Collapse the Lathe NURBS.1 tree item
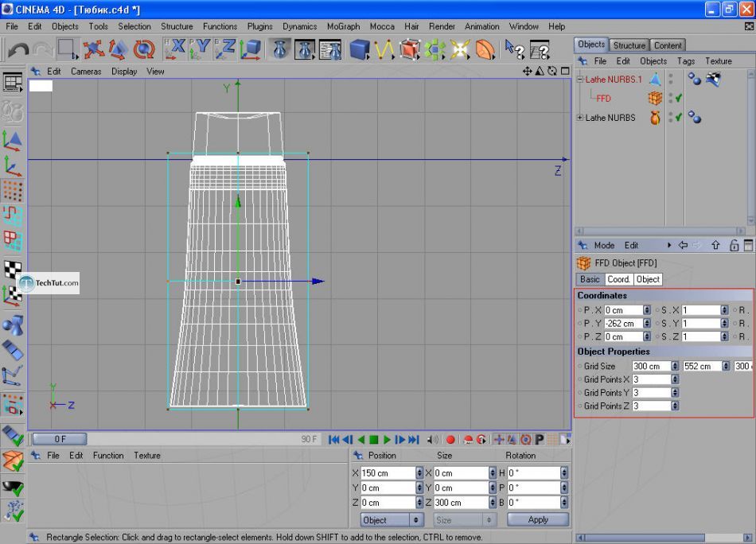Viewport: 756px width, 544px height. [x=580, y=80]
